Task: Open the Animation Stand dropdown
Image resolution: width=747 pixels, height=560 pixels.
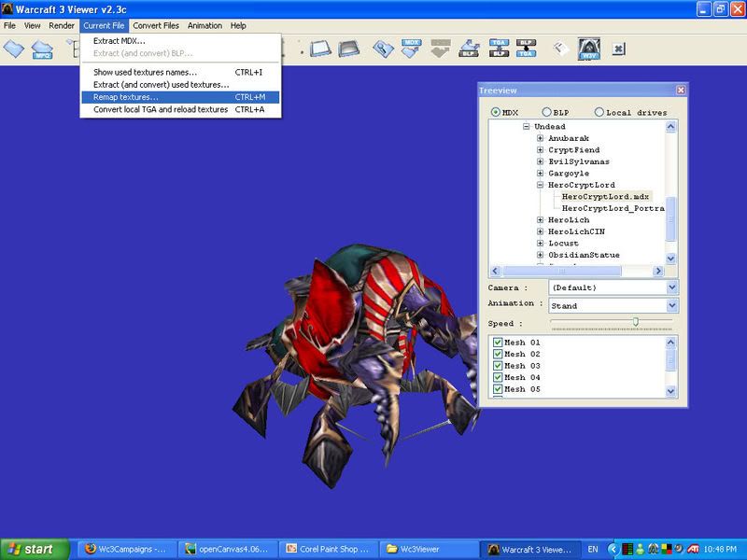Action: click(671, 305)
